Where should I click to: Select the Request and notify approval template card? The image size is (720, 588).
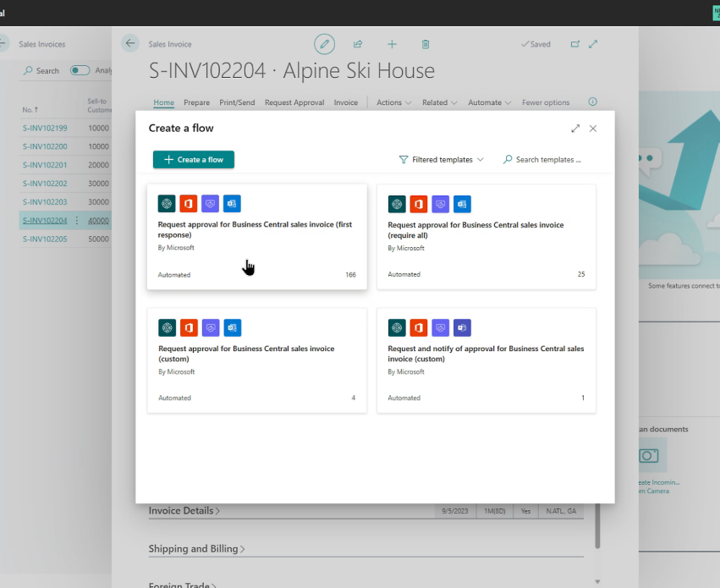click(486, 360)
